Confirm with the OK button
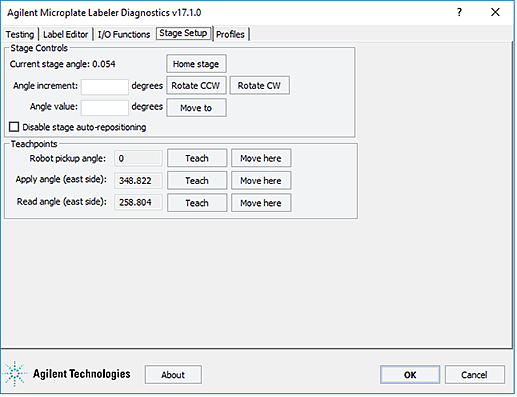517x397 pixels. point(410,375)
